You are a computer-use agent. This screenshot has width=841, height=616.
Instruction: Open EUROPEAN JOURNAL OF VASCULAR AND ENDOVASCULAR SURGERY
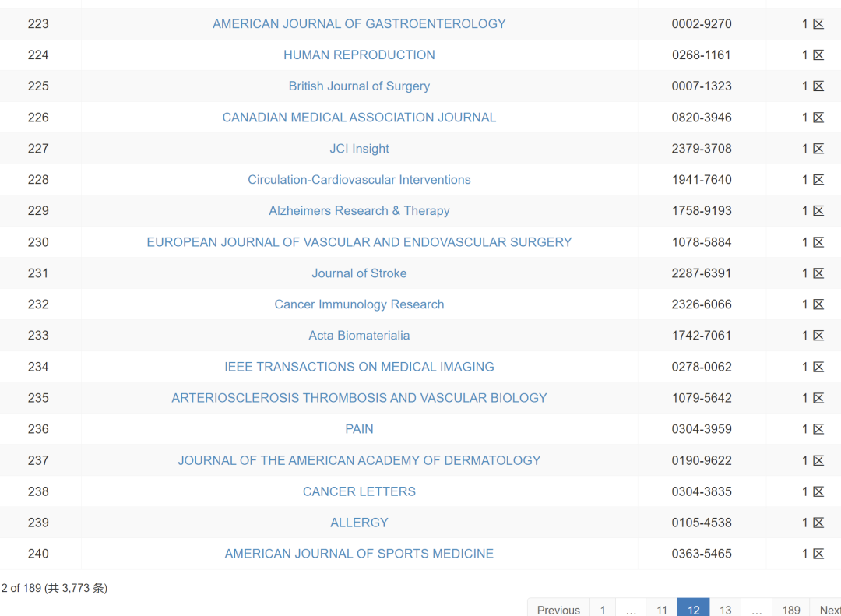pos(359,242)
